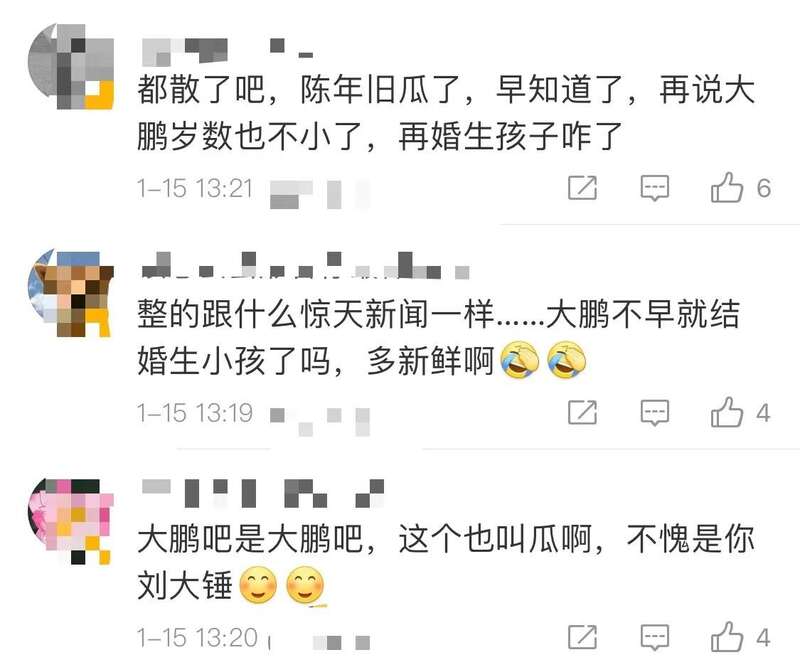The height and width of the screenshot is (672, 800).
Task: Tap repost icon on the 13:21 comment
Action: tap(583, 188)
